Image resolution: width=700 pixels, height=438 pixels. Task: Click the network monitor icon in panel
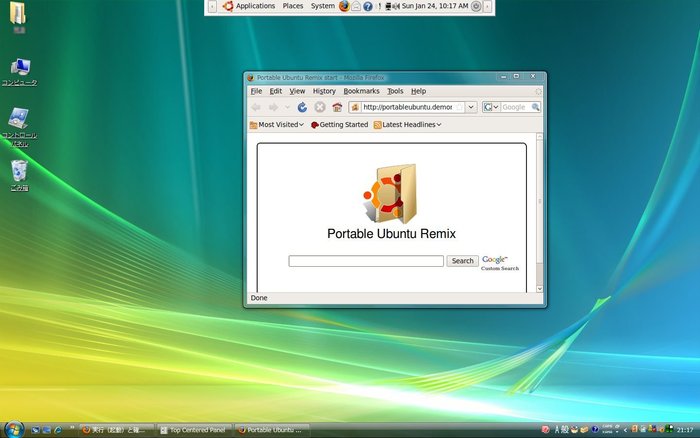[388, 6]
